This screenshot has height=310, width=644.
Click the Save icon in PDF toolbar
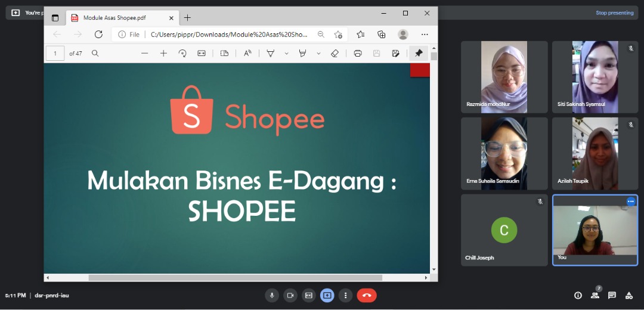[377, 54]
